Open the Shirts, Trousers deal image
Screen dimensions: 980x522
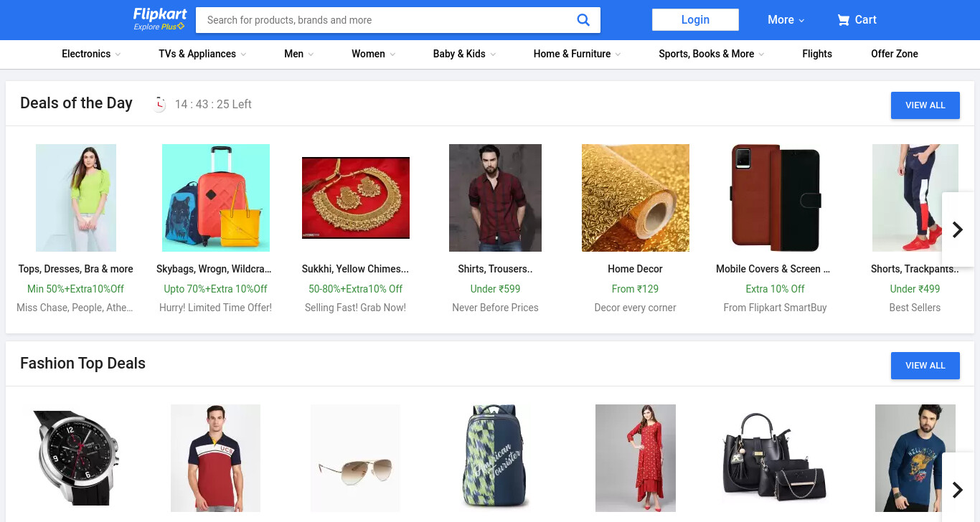pyautogui.click(x=495, y=198)
